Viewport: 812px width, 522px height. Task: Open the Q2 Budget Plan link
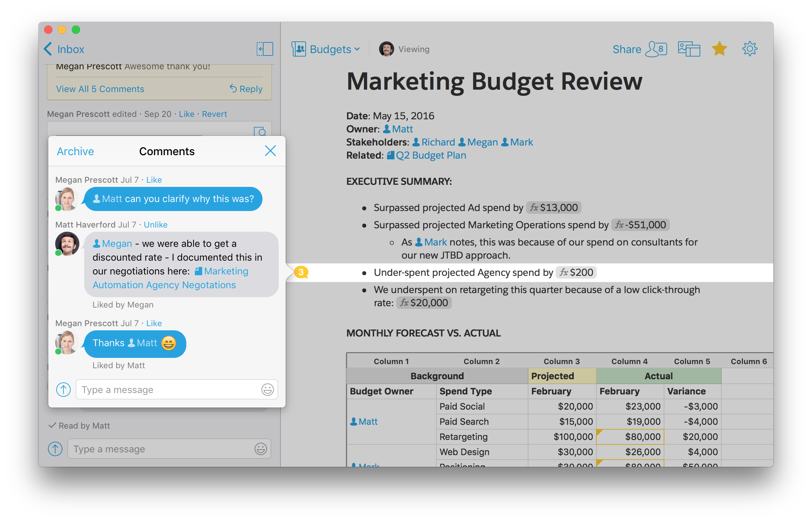(x=430, y=155)
